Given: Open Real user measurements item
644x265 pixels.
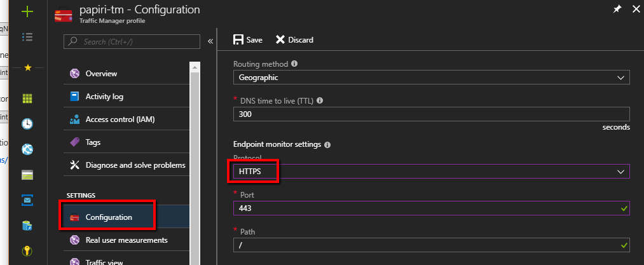Looking at the screenshot, I should [x=127, y=240].
